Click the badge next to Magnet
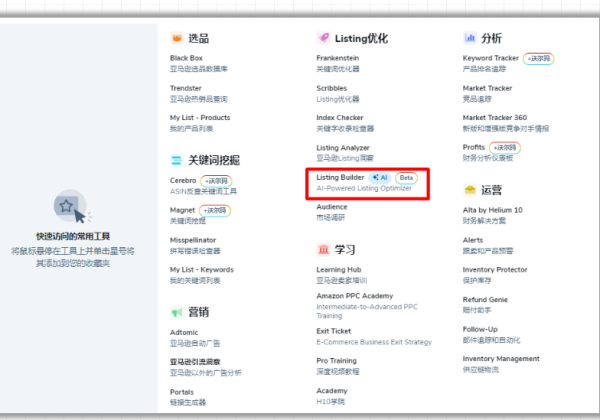 215,210
